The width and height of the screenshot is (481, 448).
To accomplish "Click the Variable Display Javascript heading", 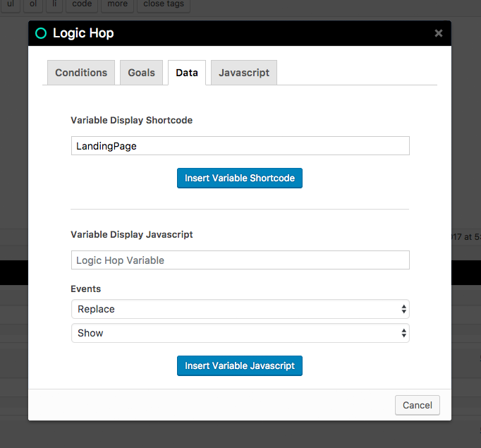I will coord(132,234).
